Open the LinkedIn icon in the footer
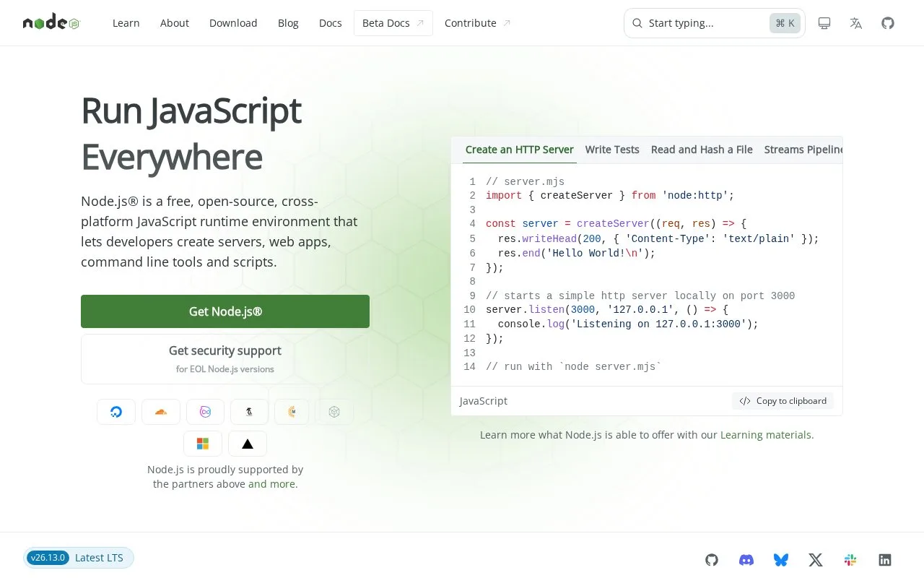 [885, 559]
